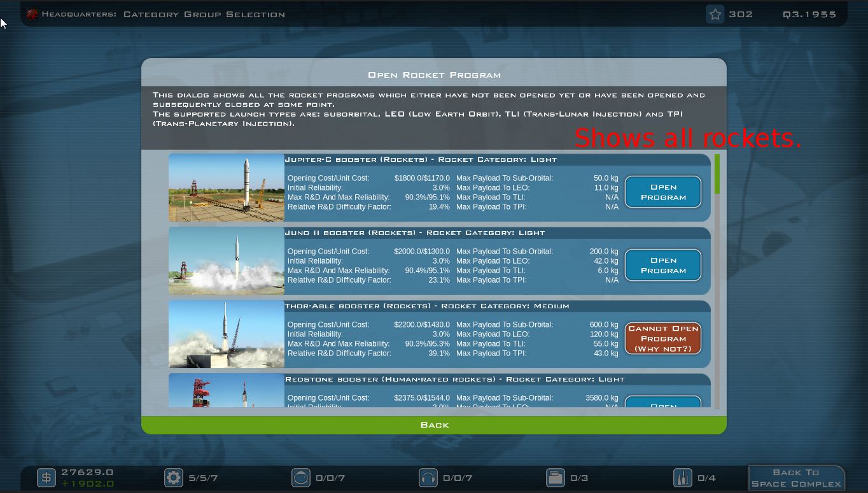Click the Thor-Able rocket thumbnail
Image resolution: width=868 pixels, height=493 pixels.
pyautogui.click(x=226, y=334)
